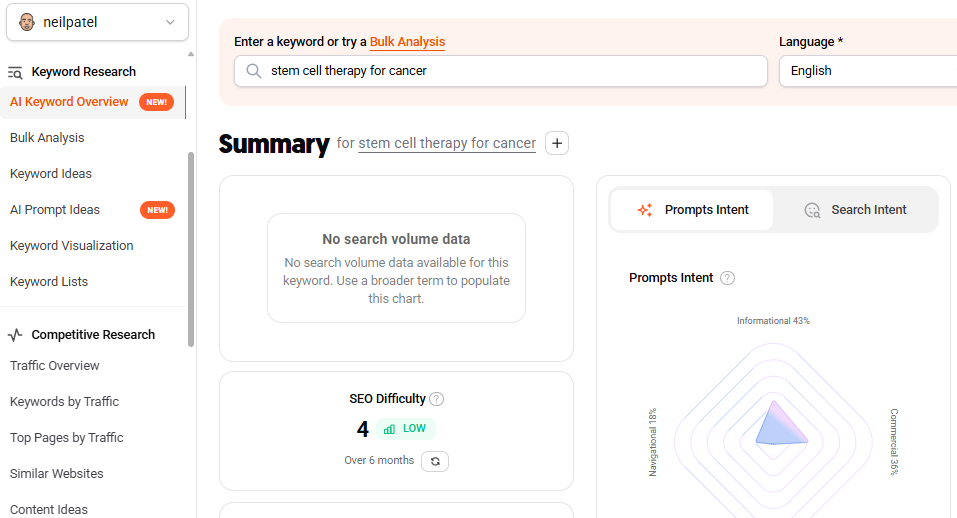Go to Keyword Ideas
The width and height of the screenshot is (957, 518).
[x=51, y=174]
